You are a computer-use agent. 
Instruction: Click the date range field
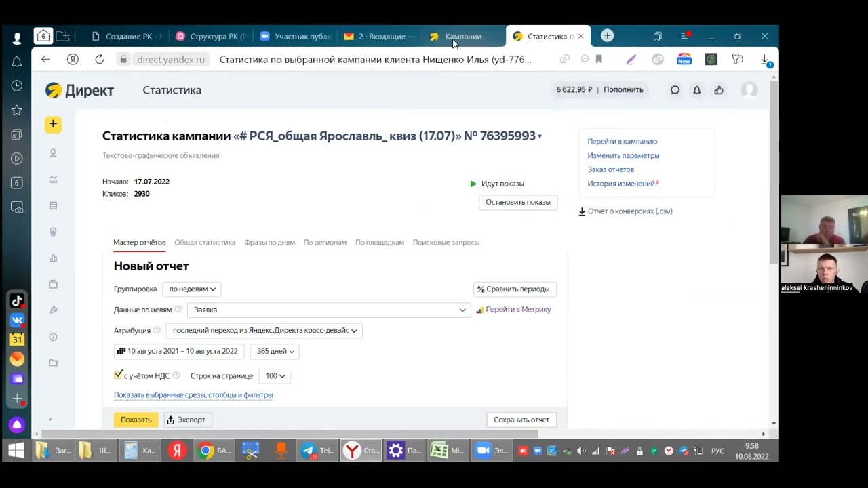click(179, 351)
